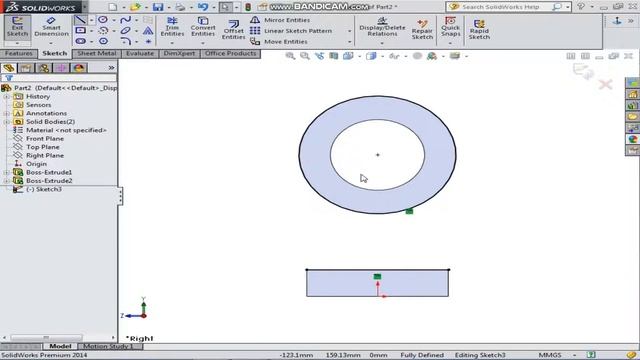Open the Motion Study 1 tab

109,346
